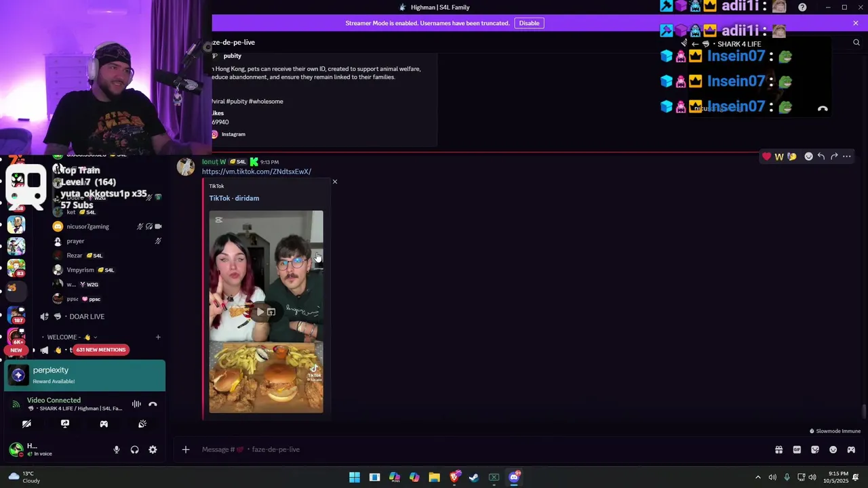Open Windows Start menu

355,477
